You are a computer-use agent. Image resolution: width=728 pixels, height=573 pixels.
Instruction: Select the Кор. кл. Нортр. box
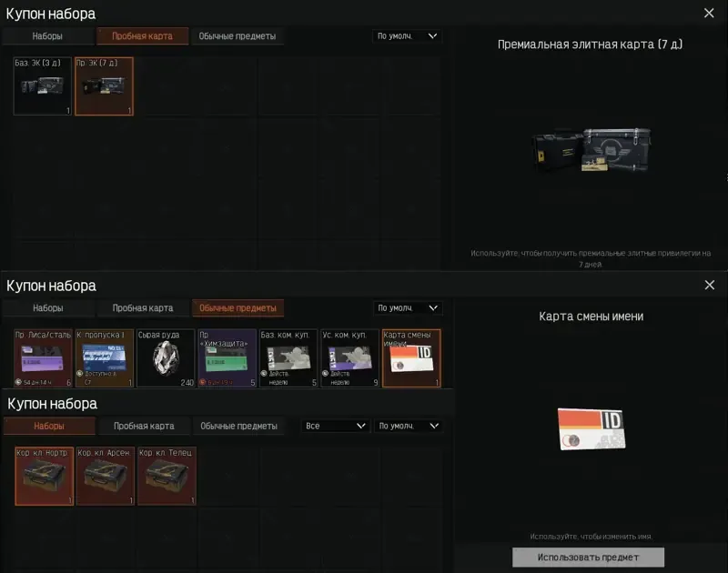point(44,476)
